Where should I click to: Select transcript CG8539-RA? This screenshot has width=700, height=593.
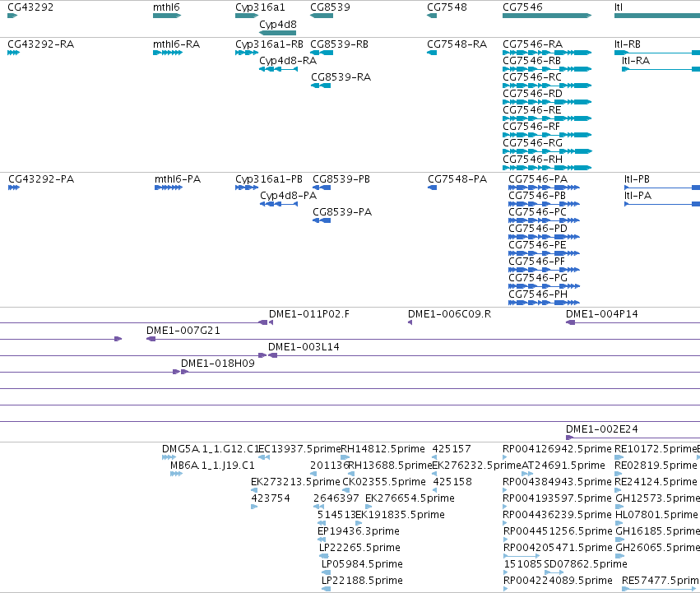coord(321,86)
